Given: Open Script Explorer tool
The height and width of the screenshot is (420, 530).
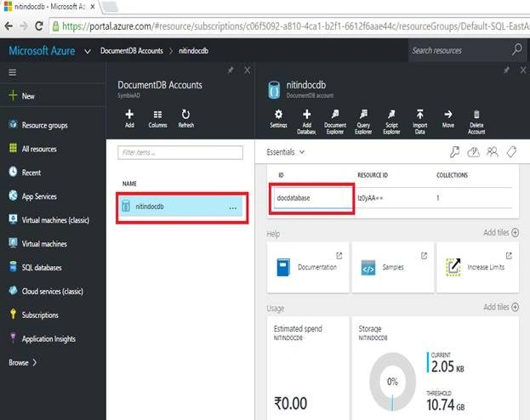Looking at the screenshot, I should (x=391, y=122).
